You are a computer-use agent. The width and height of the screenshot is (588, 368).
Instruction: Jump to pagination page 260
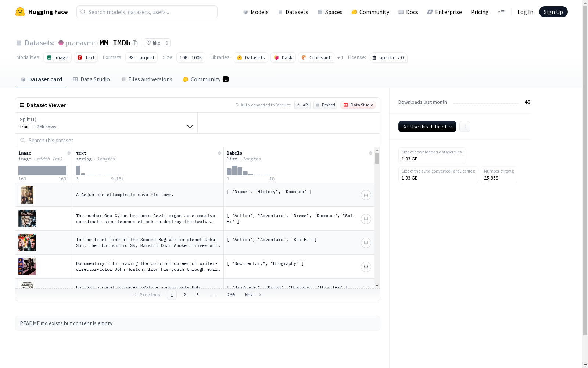(x=231, y=295)
